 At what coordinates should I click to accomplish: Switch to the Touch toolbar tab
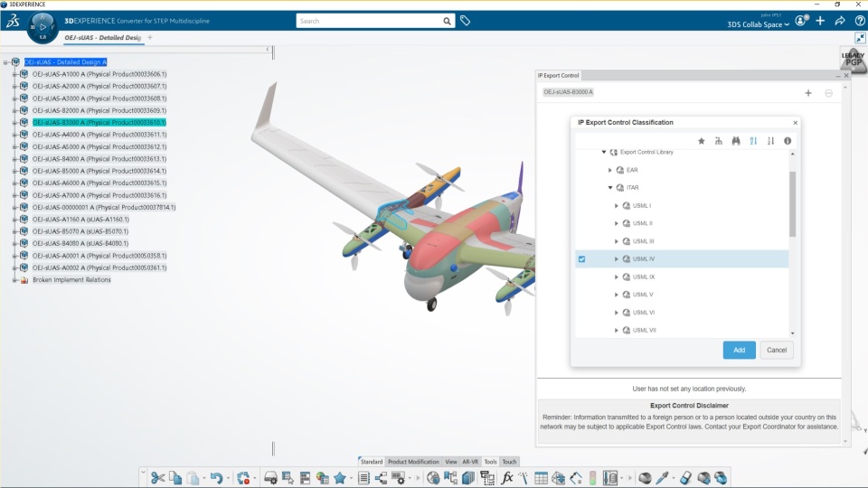coord(509,462)
